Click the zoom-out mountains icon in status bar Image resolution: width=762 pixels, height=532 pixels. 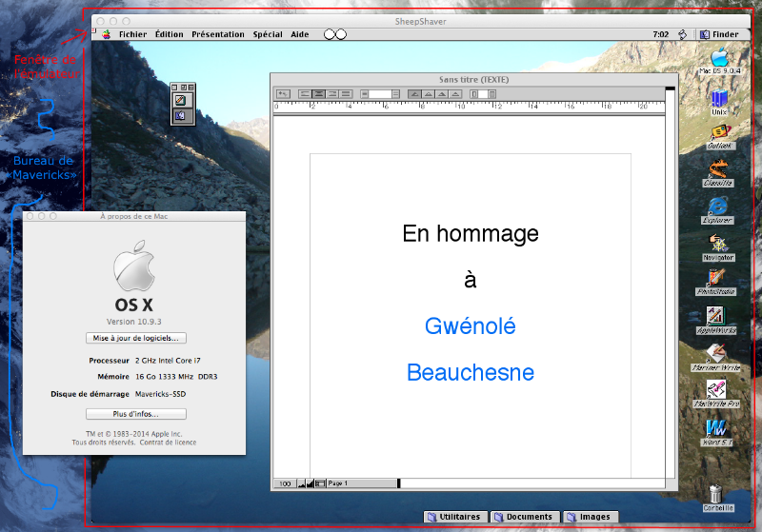(301, 483)
